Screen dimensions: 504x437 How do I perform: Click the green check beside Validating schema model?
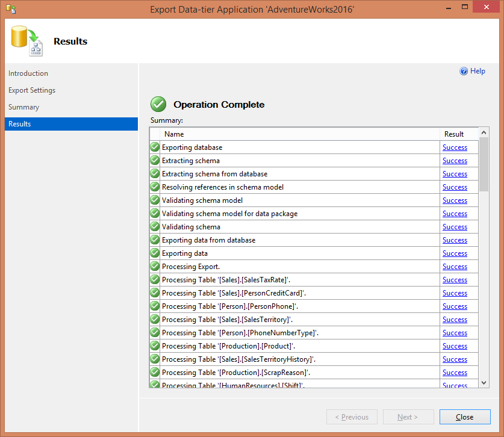click(x=155, y=200)
